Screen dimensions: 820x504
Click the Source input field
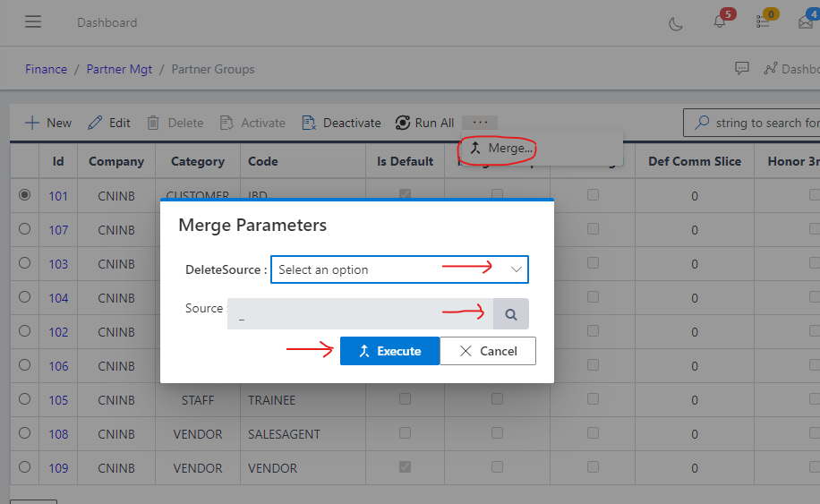point(361,313)
